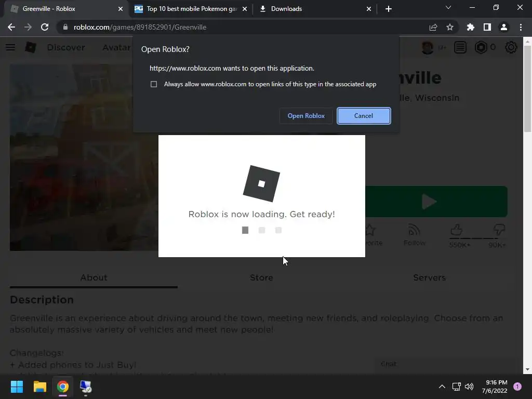Viewport: 532px width, 399px height.
Task: Open the Roblox notifications list icon
Action: [460, 47]
